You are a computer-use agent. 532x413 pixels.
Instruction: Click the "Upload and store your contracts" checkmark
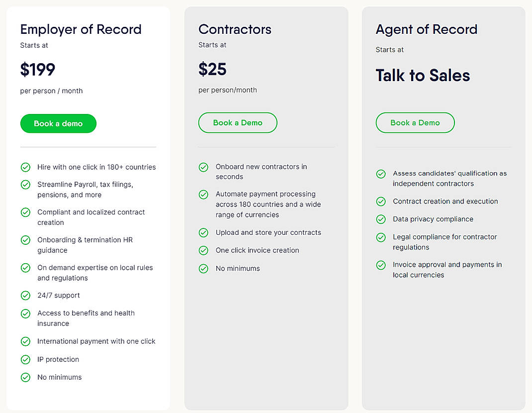coord(203,232)
